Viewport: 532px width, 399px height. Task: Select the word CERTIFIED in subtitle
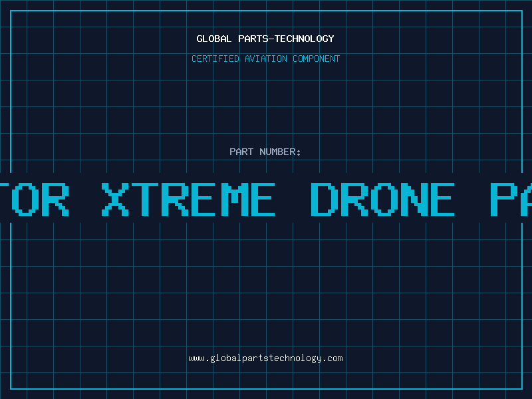tap(215, 59)
